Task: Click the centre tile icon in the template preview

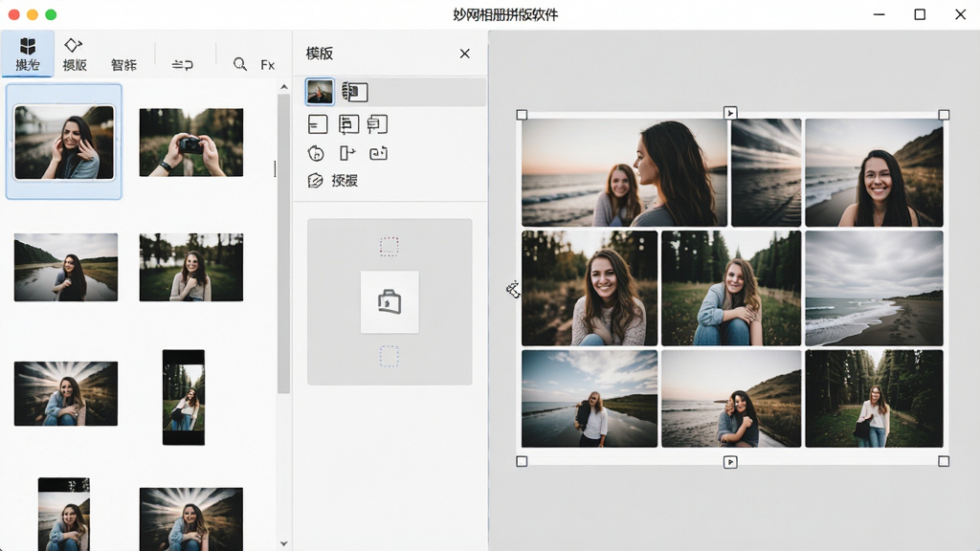Action: point(390,301)
